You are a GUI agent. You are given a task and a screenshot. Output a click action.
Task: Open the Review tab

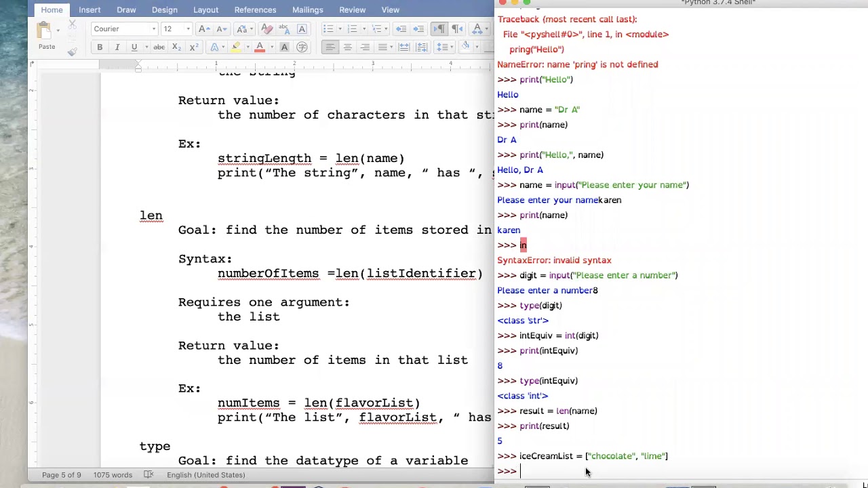click(x=352, y=9)
